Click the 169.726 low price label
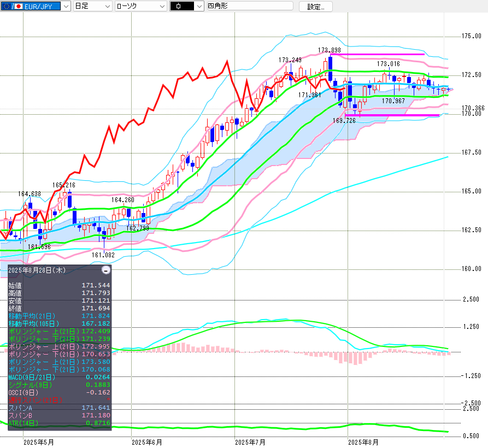The width and height of the screenshot is (488, 448). (344, 120)
